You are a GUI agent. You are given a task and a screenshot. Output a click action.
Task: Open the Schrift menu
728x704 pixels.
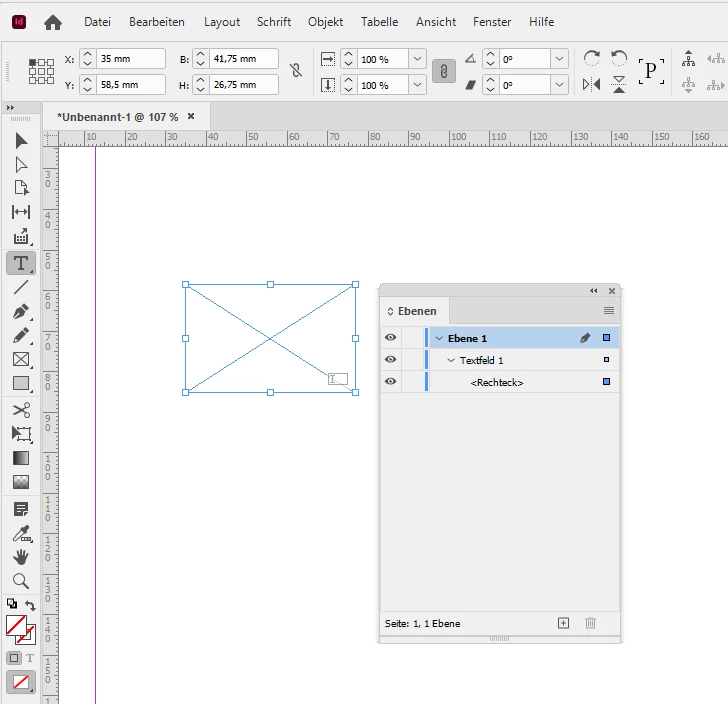pyautogui.click(x=274, y=22)
